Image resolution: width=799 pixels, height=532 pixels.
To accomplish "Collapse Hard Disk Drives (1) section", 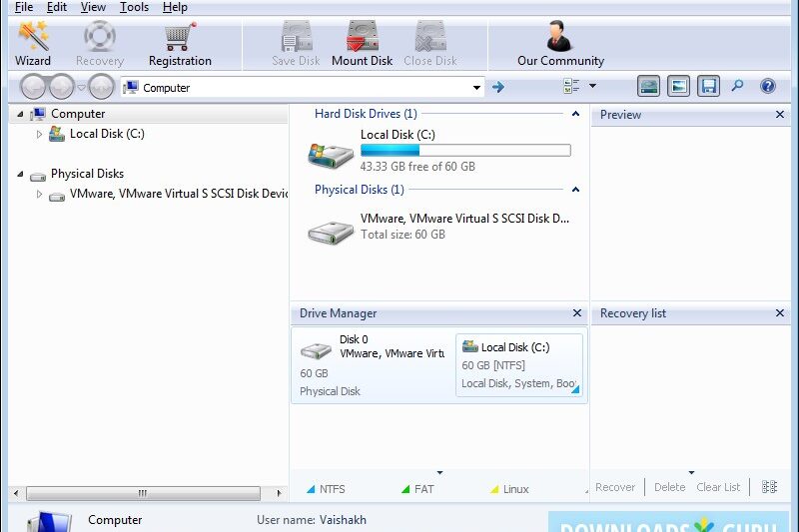I will (x=575, y=114).
